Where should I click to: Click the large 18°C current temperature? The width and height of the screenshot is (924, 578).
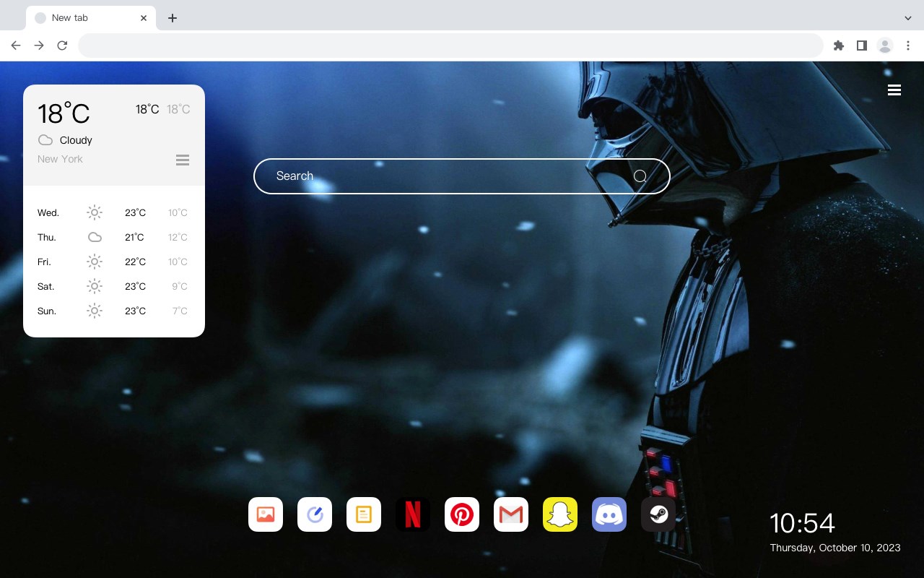pyautogui.click(x=64, y=113)
